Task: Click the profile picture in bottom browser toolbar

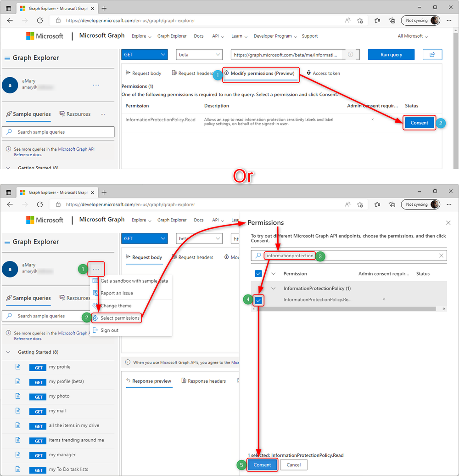Action: tap(435, 204)
